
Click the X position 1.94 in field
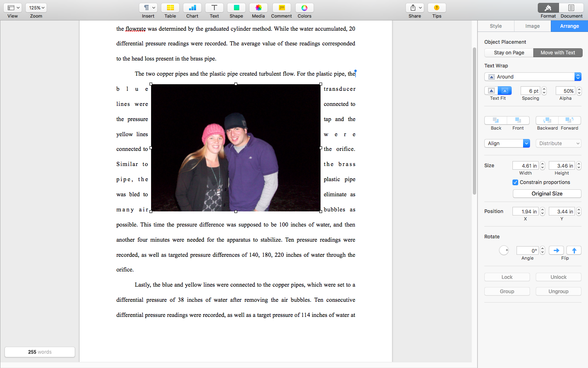[526, 211]
